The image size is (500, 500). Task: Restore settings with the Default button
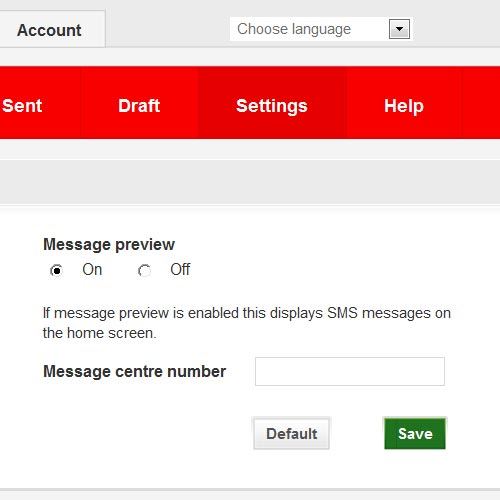tap(291, 433)
